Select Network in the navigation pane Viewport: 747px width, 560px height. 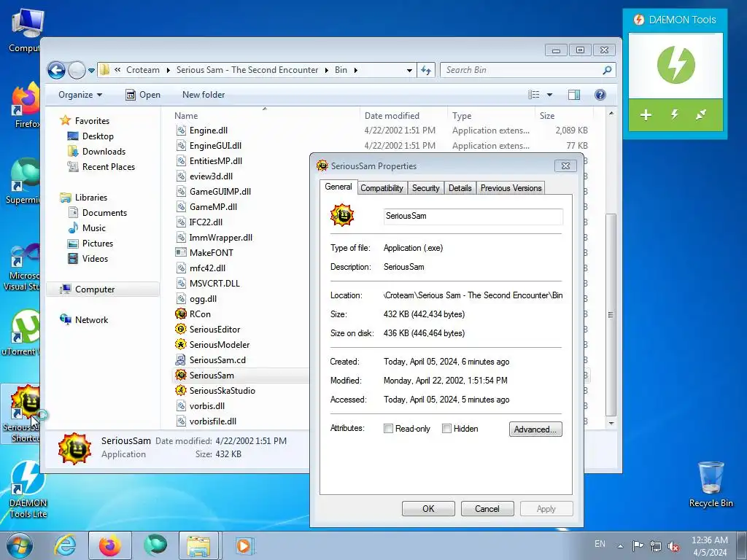pyautogui.click(x=91, y=319)
